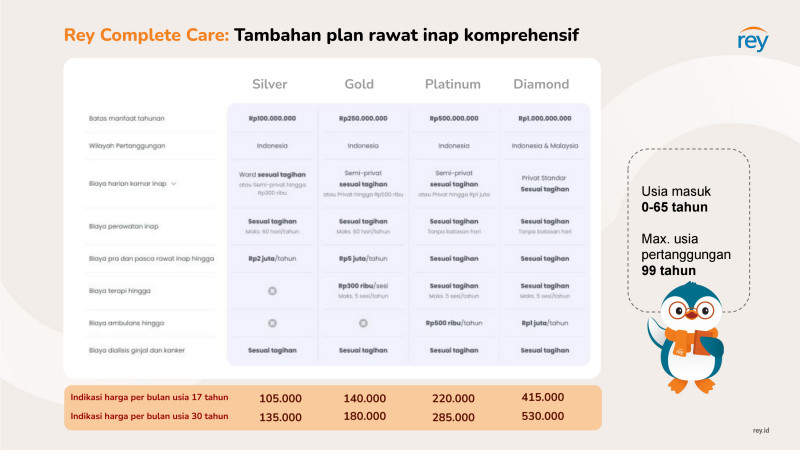
Task: Click the X icon for Silver ambulance cost
Action: [272, 323]
